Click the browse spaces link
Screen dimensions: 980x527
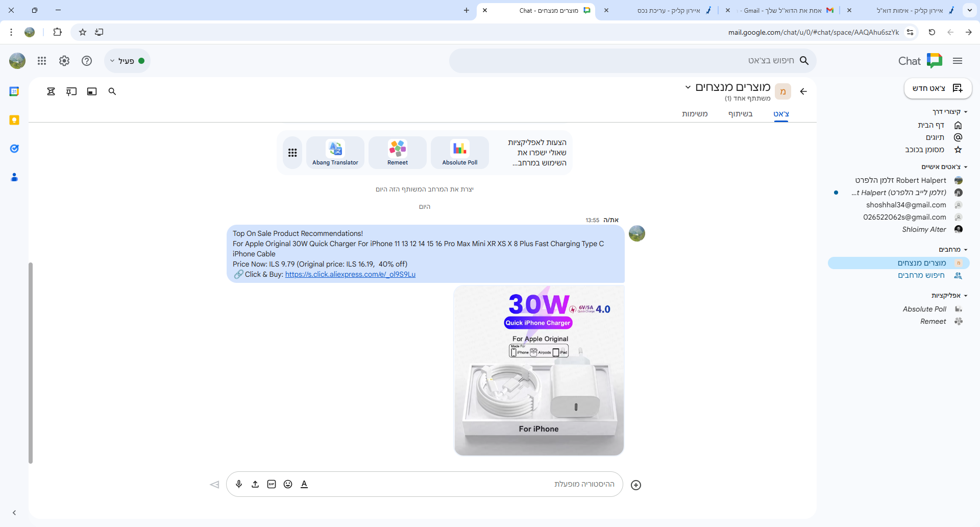tap(921, 275)
